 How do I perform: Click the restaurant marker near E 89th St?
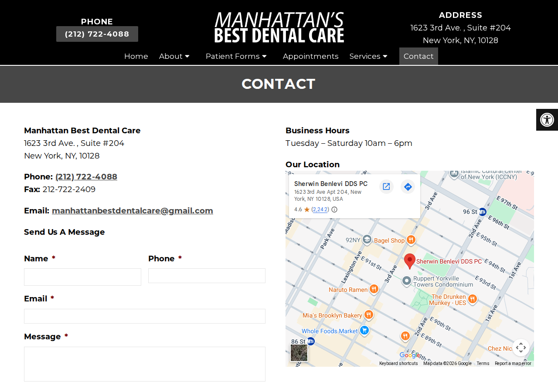405,336
